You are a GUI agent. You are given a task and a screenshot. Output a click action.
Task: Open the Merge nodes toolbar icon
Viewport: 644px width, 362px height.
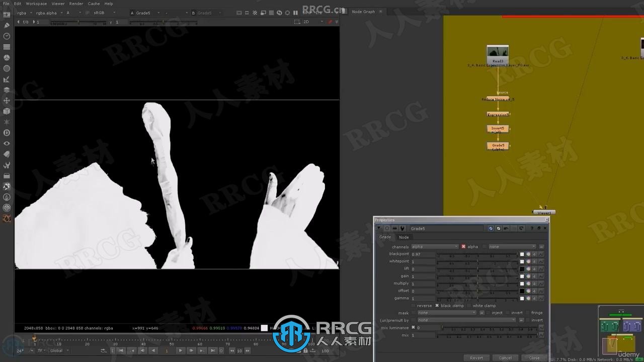pos(7,90)
